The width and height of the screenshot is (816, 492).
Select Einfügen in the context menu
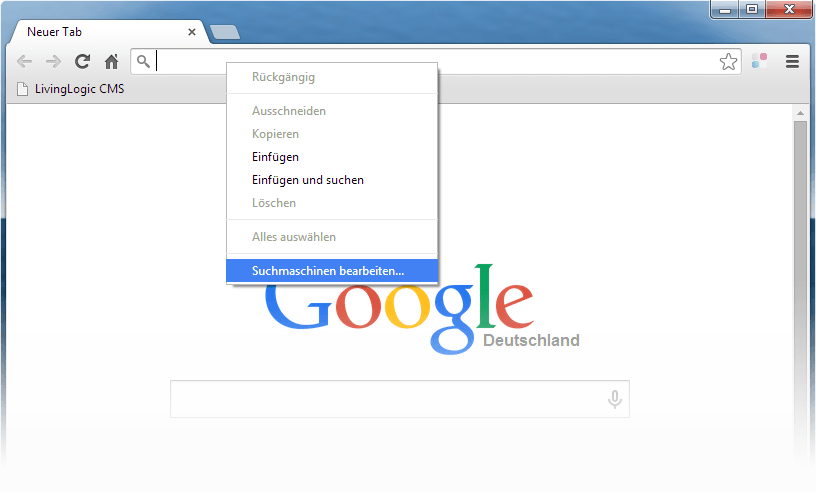(332, 157)
